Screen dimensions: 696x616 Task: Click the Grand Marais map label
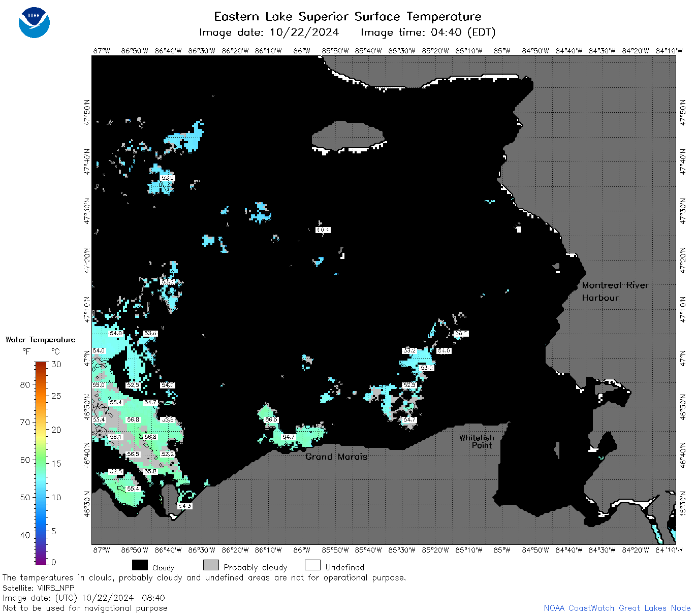(336, 457)
